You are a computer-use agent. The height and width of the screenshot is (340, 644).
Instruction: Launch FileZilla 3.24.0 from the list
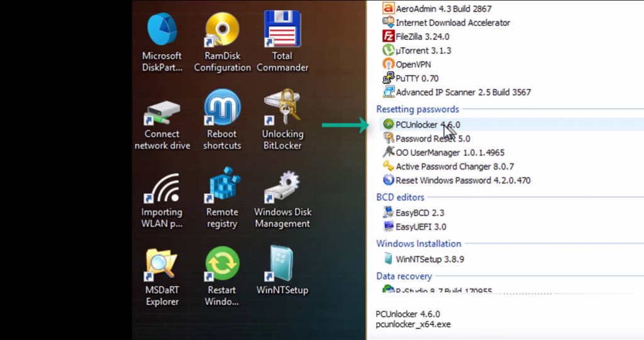click(x=423, y=37)
